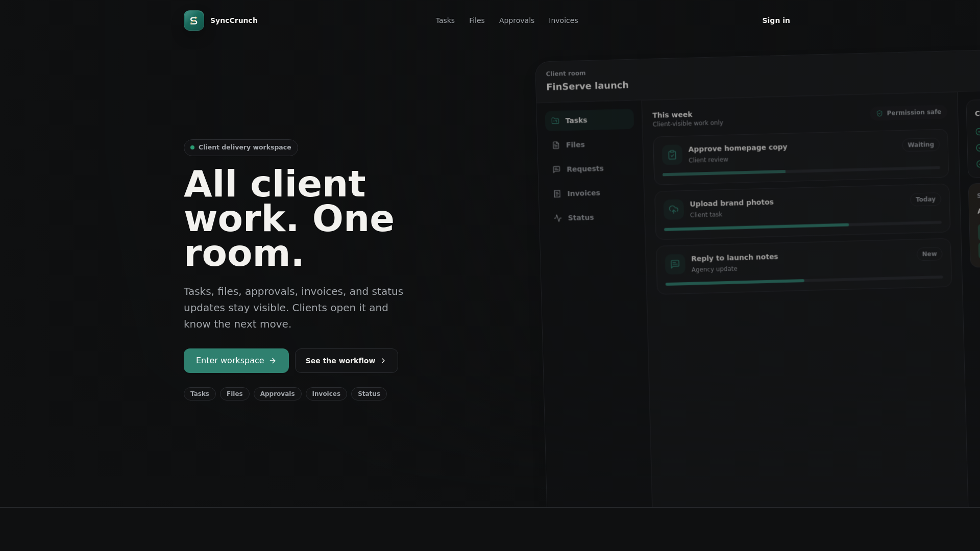980x551 pixels.
Task: Click the Permission safe shield icon
Action: [879, 113]
